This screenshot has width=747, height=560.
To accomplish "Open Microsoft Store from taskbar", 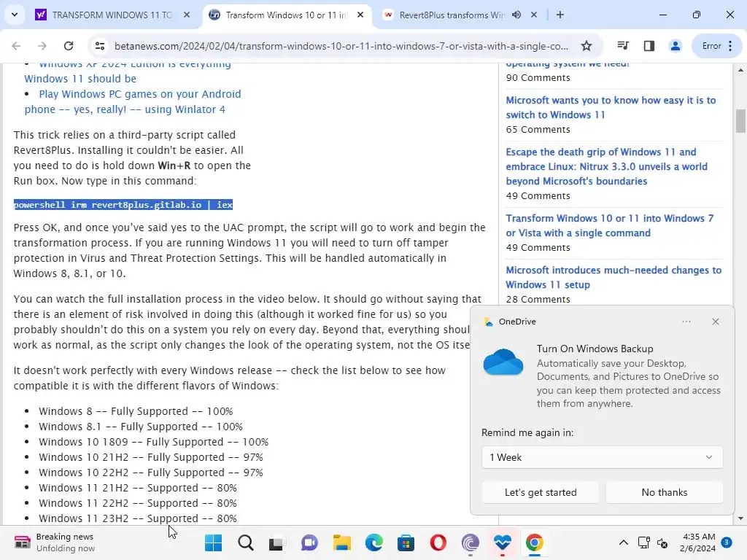I will (406, 542).
